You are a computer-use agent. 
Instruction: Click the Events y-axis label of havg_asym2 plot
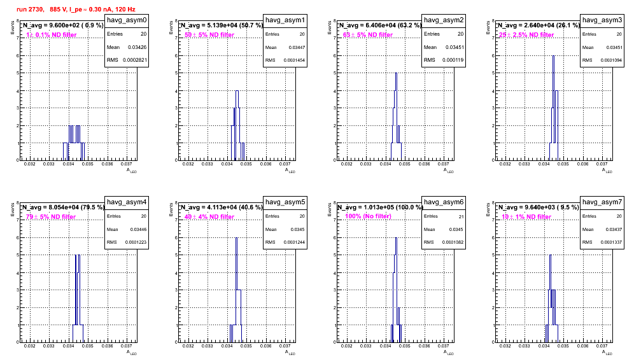[x=329, y=27]
